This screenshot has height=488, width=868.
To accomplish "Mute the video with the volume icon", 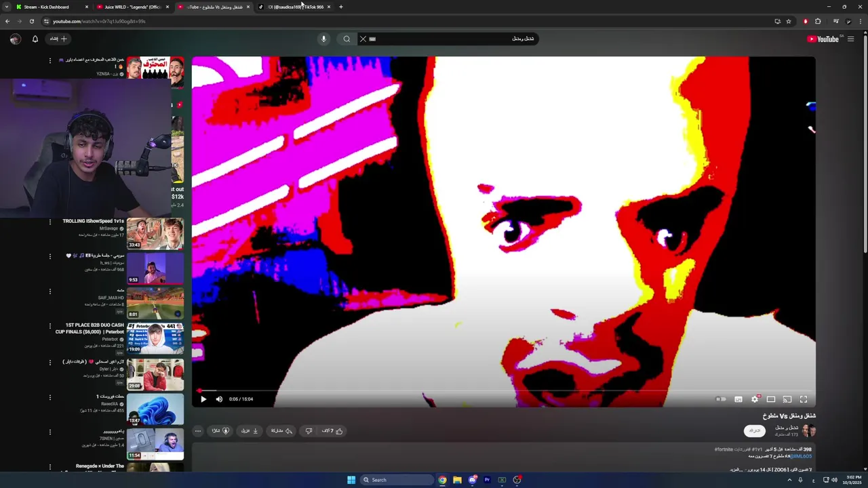I will pos(219,399).
